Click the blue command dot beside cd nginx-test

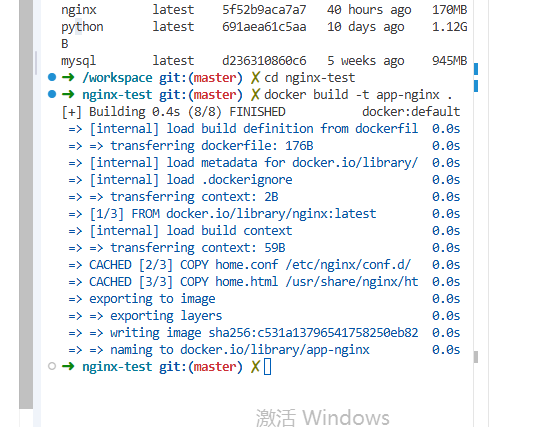click(x=52, y=77)
